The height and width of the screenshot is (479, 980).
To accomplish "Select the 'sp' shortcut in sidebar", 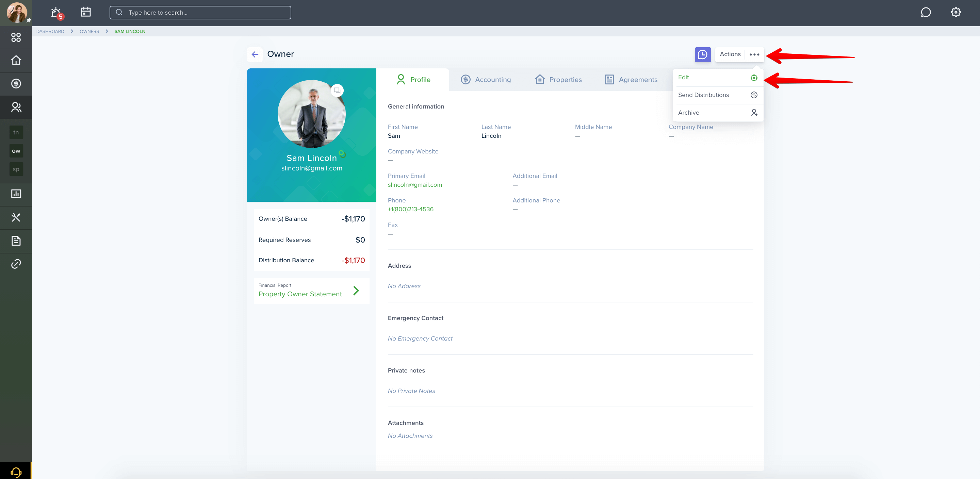I will tap(16, 169).
